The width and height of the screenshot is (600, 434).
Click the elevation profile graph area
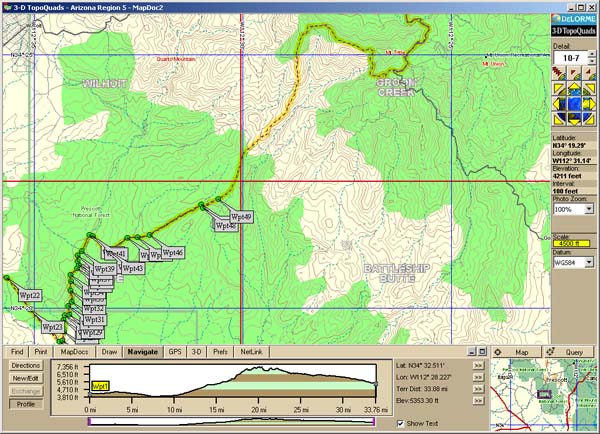tap(233, 382)
